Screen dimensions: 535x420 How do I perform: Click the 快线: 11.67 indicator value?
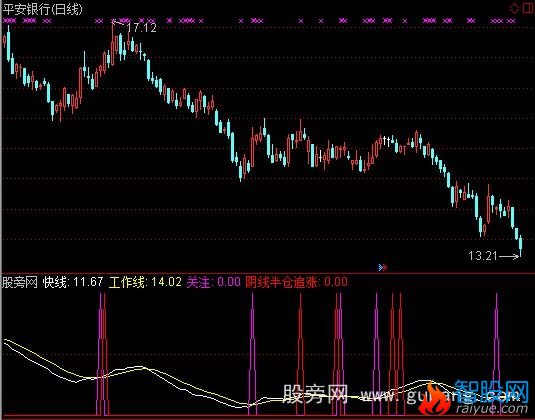click(73, 282)
